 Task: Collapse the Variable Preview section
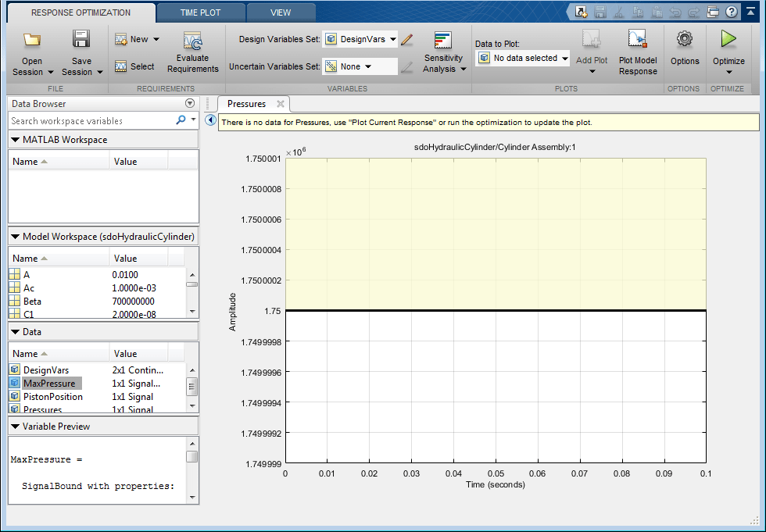tap(16, 427)
